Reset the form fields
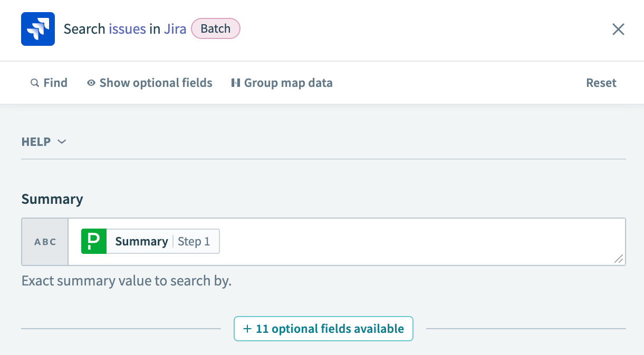644x355 pixels. pyautogui.click(x=601, y=83)
